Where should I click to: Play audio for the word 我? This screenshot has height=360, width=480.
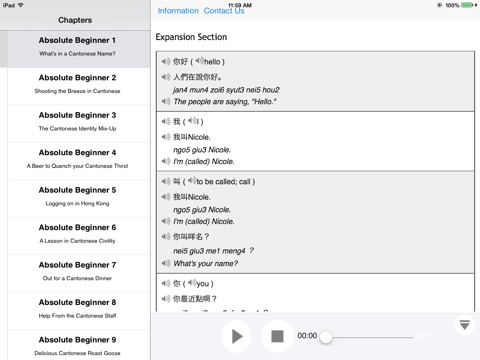pyautogui.click(x=166, y=121)
